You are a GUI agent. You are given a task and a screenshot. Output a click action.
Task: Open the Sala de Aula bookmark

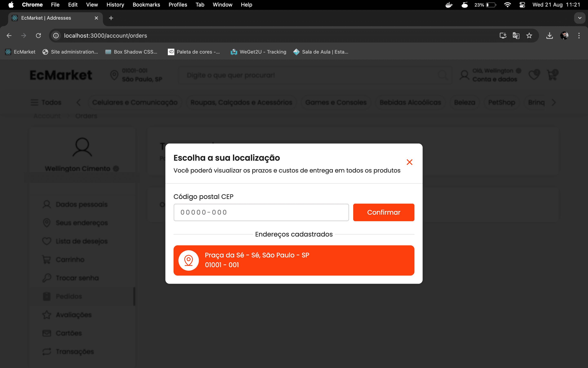321,52
